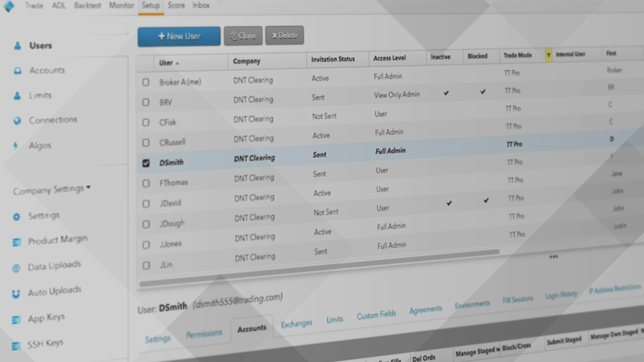Click the Algos lightning icon
644x362 pixels.
pyautogui.click(x=15, y=146)
